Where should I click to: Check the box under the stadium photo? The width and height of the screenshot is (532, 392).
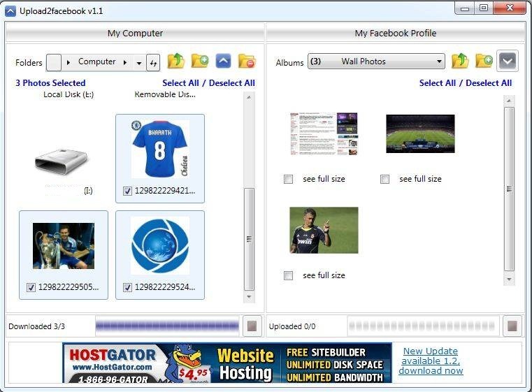coord(384,179)
